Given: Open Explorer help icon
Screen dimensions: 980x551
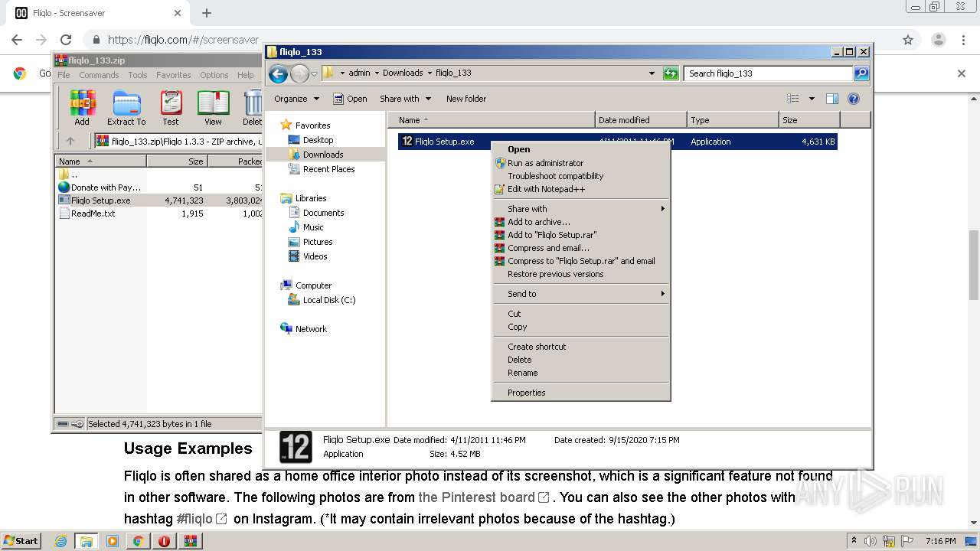Looking at the screenshot, I should 854,99.
